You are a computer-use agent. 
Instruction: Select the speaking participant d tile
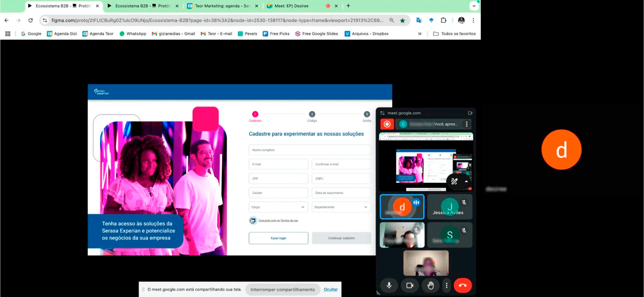click(402, 207)
